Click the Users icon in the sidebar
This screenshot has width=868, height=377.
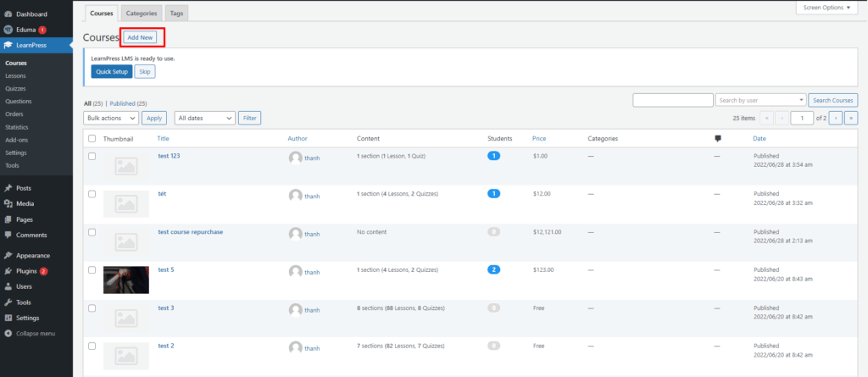[x=8, y=286]
